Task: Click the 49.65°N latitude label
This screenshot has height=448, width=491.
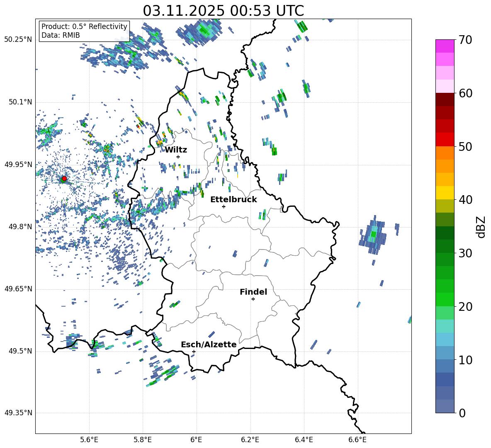Action: point(18,288)
